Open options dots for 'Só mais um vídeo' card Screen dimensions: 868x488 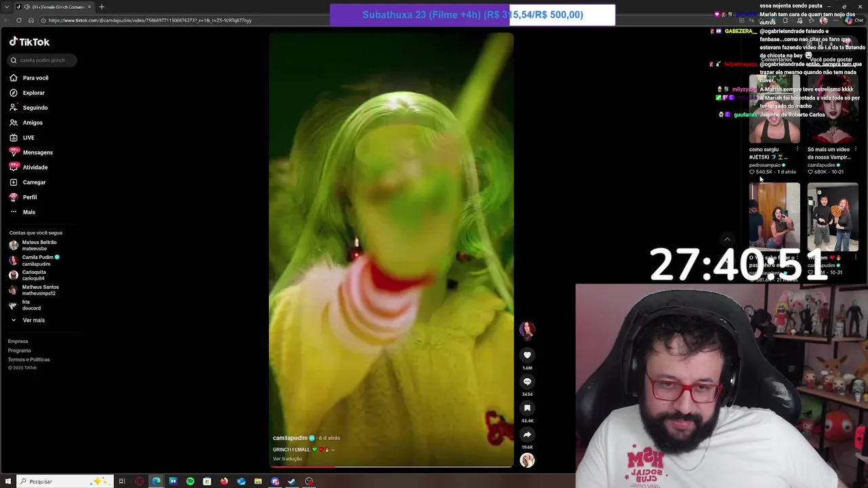click(855, 149)
